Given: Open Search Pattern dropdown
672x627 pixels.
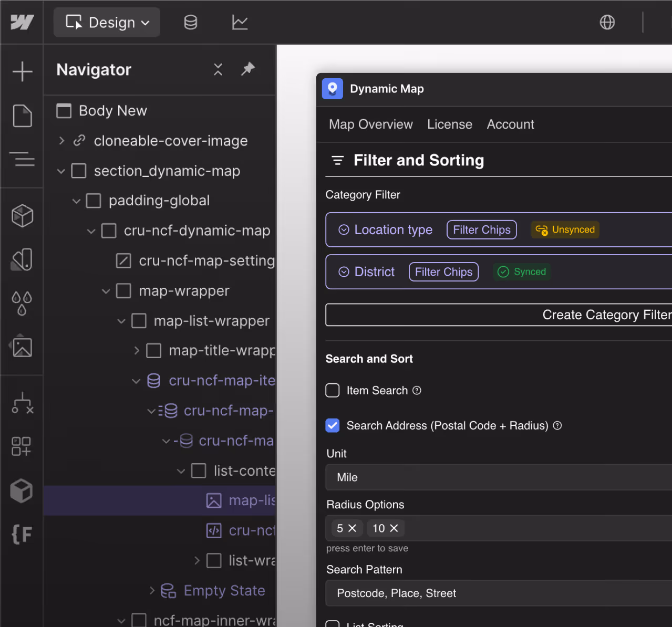Looking at the screenshot, I should click(x=499, y=593).
